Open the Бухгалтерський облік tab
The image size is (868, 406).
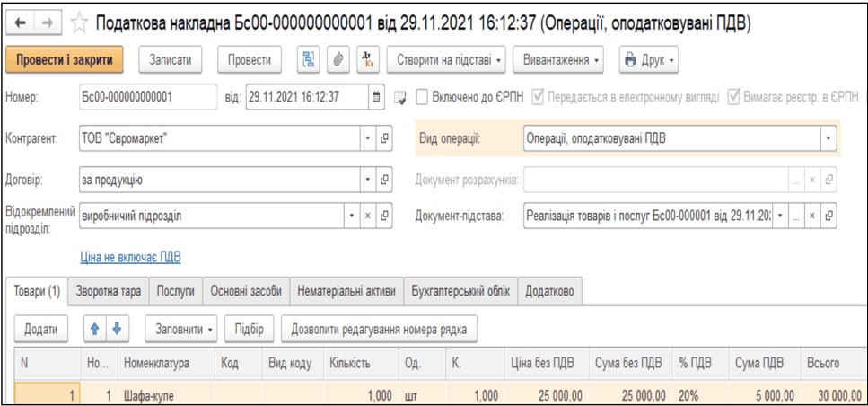pyautogui.click(x=459, y=291)
